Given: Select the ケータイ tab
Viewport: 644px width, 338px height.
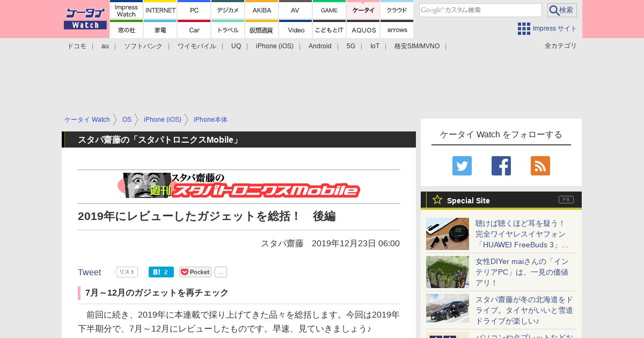Looking at the screenshot, I should (363, 10).
